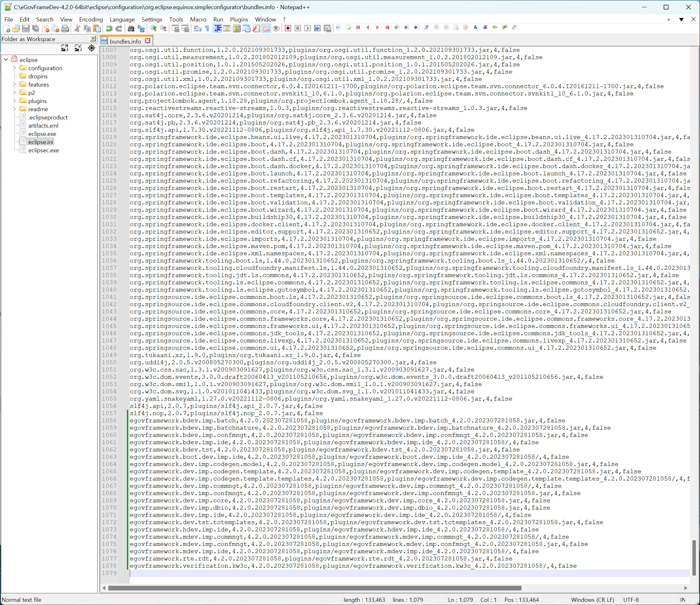The height and width of the screenshot is (605, 700).
Task: Close the Folder as Workspace panel
Action: pyautogui.click(x=93, y=39)
